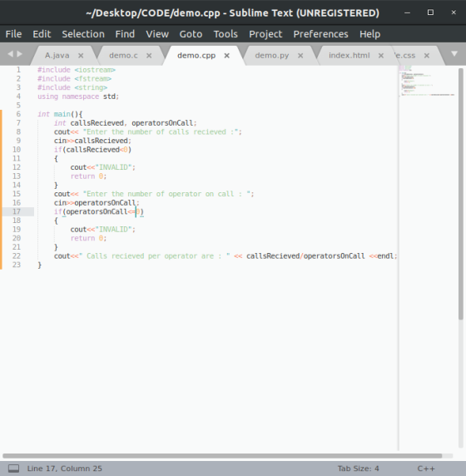Click the variable 'operatorsOnCall' in line 7 declaration
The height and width of the screenshot is (476, 466).
click(x=162, y=123)
